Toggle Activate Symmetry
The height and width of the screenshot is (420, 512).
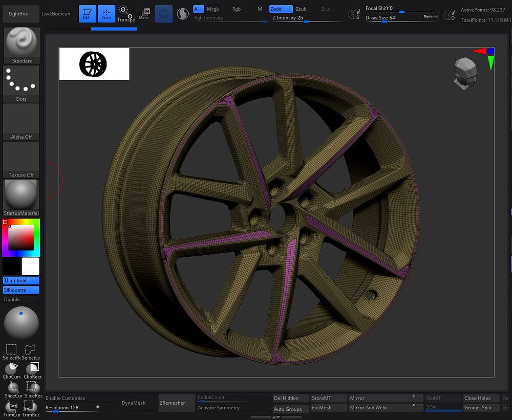(x=219, y=408)
